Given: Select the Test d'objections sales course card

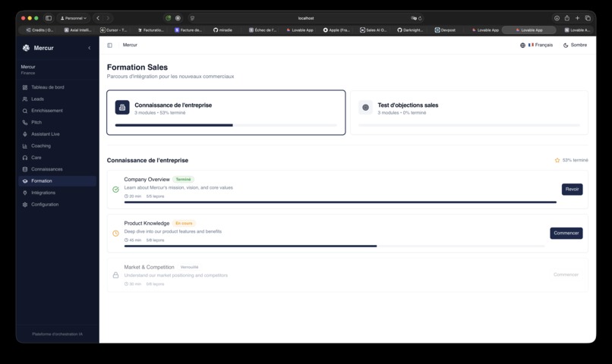Looking at the screenshot, I should pyautogui.click(x=469, y=113).
